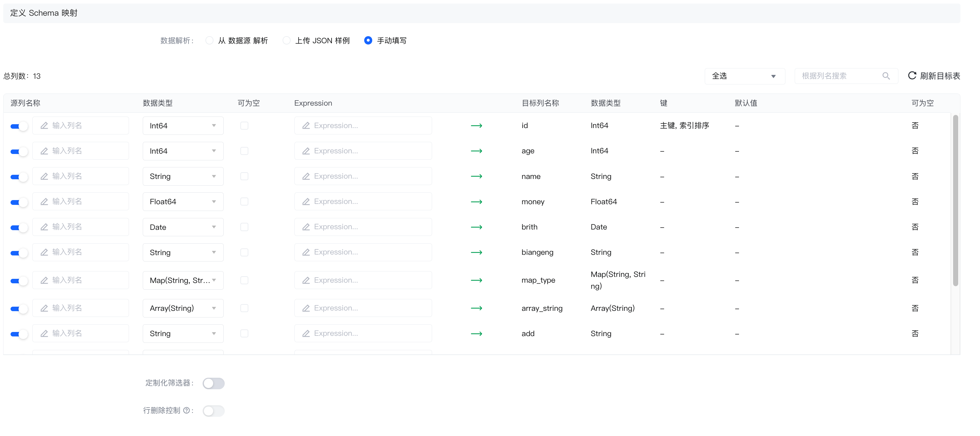Click the pencil icon in brith row's Expression field
This screenshot has width=980, height=436.
click(x=306, y=227)
